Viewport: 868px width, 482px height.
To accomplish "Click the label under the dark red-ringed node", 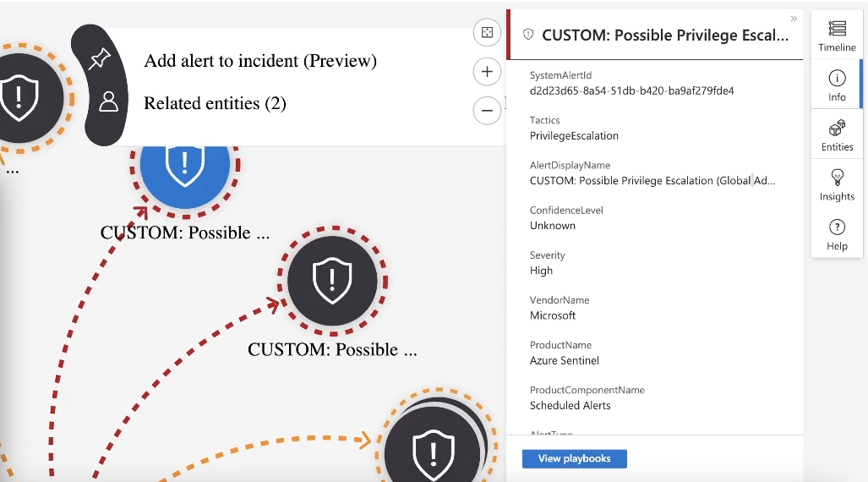I will (x=332, y=349).
